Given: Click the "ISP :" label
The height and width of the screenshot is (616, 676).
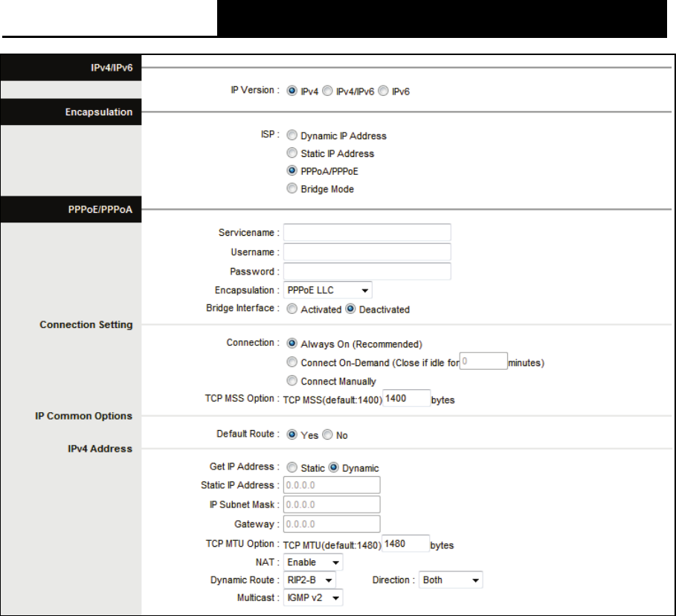Looking at the screenshot, I should 270,135.
